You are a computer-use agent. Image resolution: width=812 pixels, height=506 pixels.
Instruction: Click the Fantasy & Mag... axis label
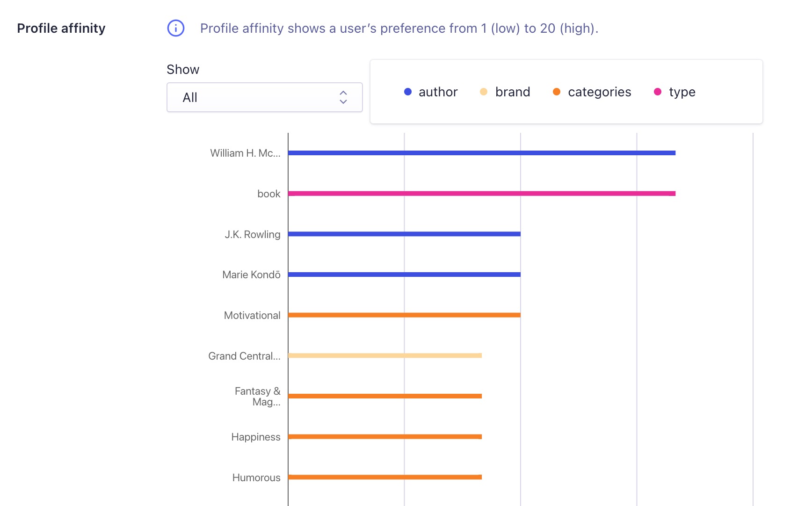pos(258,397)
